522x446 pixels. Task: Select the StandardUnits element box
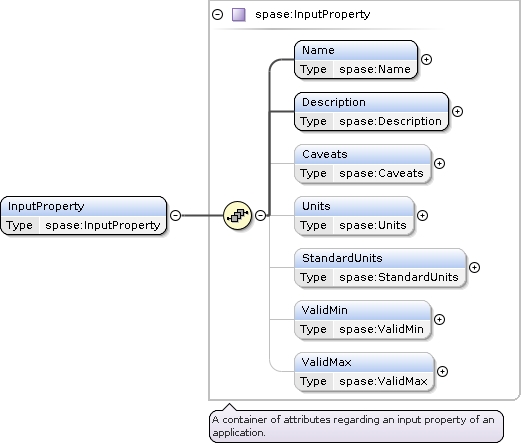point(380,268)
